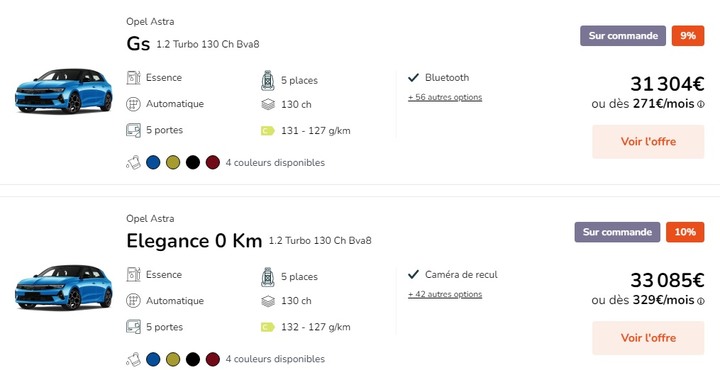720x370 pixels.
Task: Select the gold color swatch on Elegance 0 Km
Action: tap(173, 359)
